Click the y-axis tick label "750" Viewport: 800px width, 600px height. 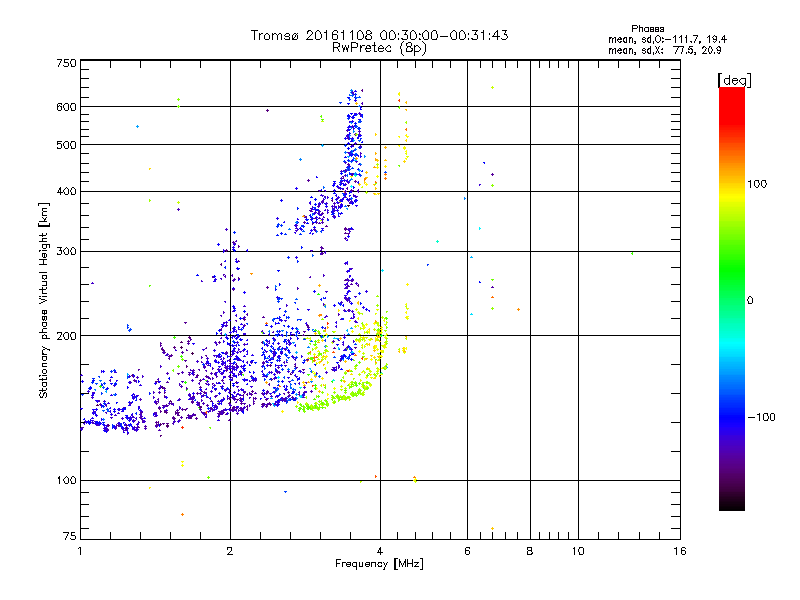(66, 63)
